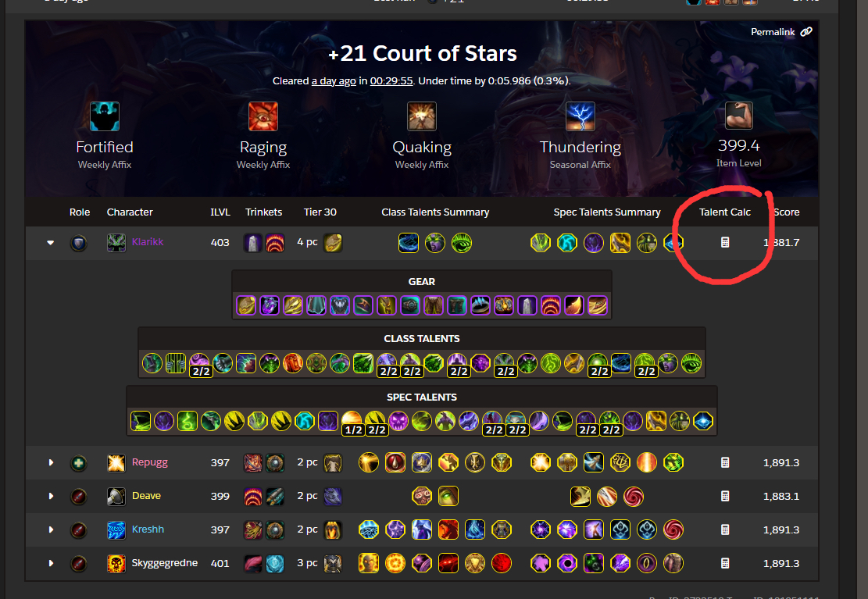
Task: Open Deave's talent calculator icon
Action: (724, 497)
